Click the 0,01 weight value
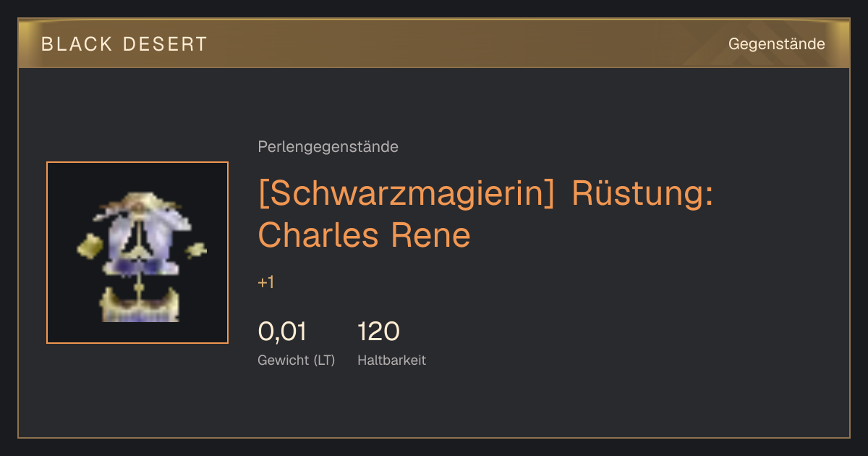 pos(282,332)
